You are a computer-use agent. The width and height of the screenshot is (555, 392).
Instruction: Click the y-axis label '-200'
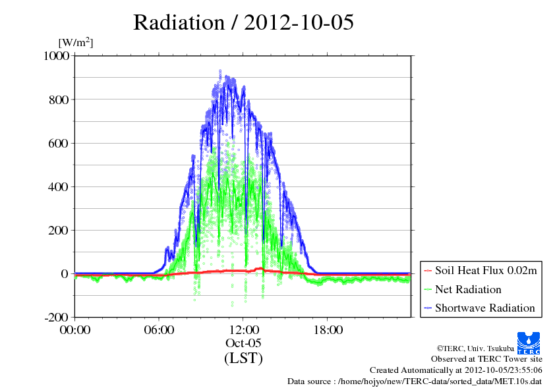57,318
